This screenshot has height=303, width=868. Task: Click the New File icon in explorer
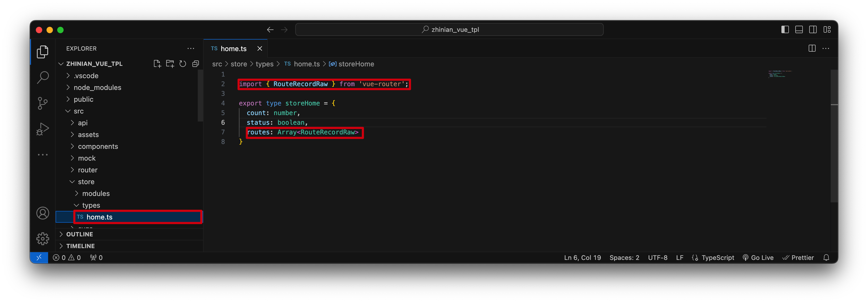(x=157, y=64)
